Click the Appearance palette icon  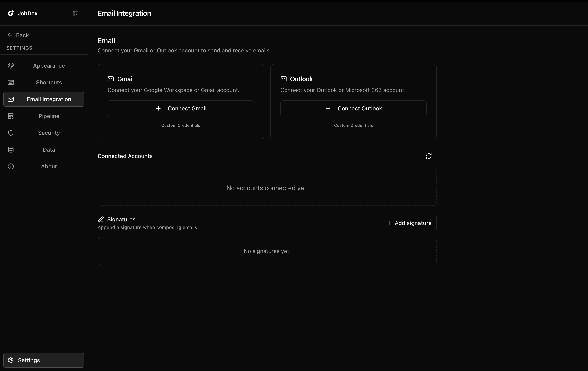[11, 66]
